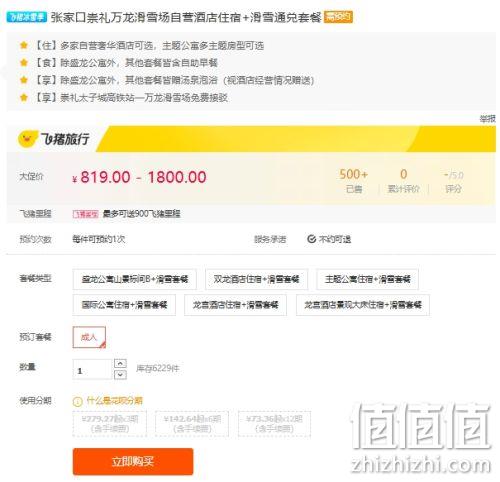The width and height of the screenshot is (500, 482).
Task: Click the 每件可预约1次 text
Action: tap(99, 239)
